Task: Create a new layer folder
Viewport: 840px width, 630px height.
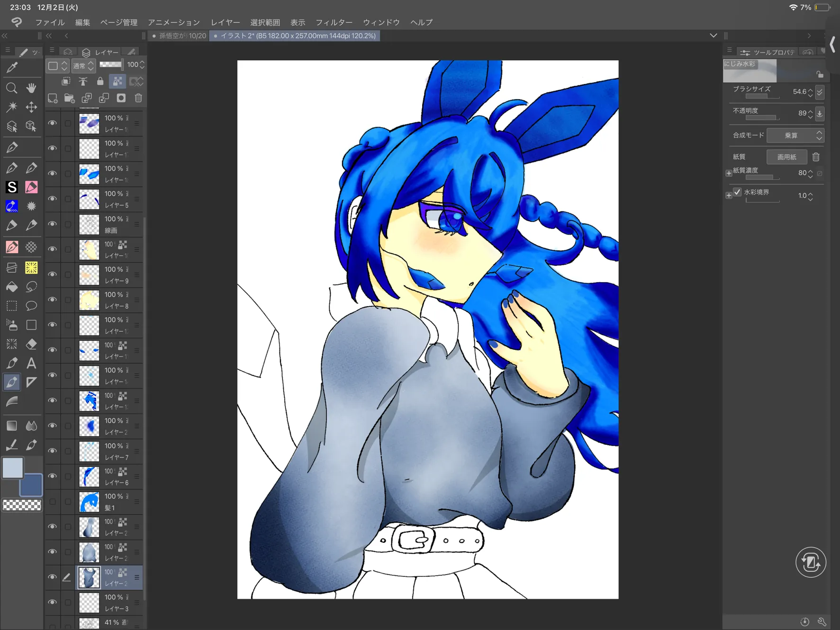Action: 70,98
